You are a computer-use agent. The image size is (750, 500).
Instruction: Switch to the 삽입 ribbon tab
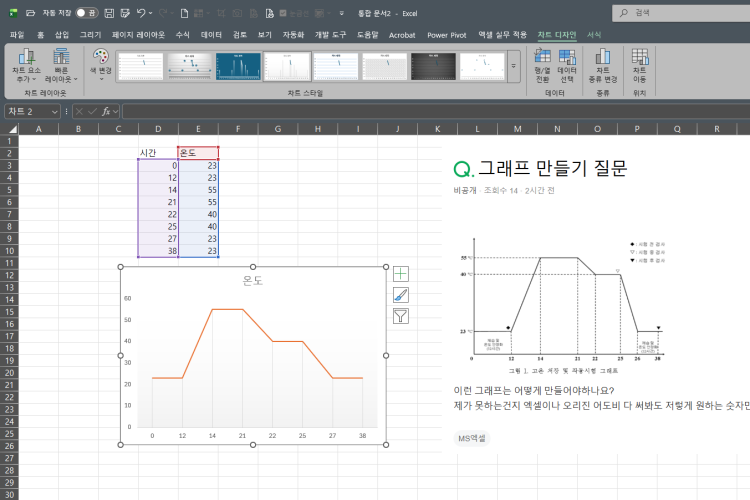point(62,35)
